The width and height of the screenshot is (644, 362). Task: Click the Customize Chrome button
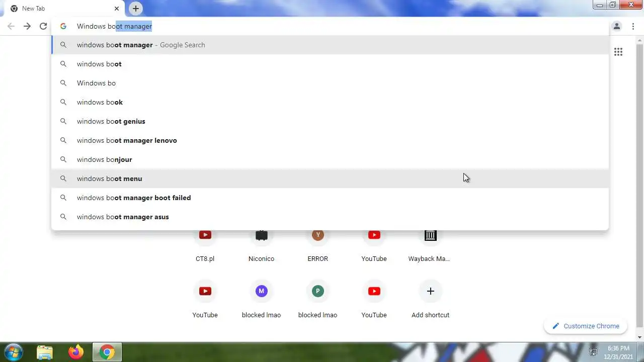[x=586, y=326]
